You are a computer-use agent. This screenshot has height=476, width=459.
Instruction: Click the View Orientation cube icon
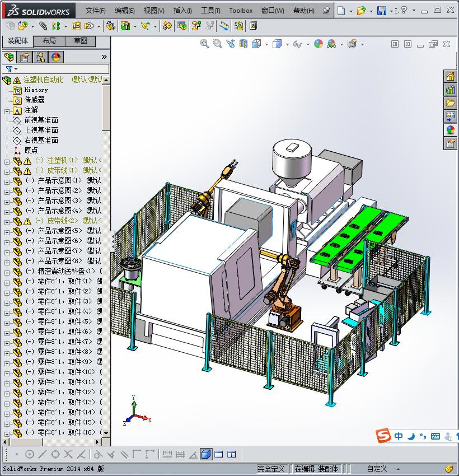(x=256, y=44)
